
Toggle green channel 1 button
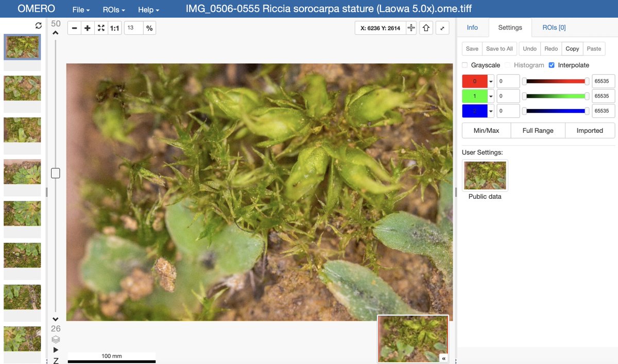coord(474,96)
